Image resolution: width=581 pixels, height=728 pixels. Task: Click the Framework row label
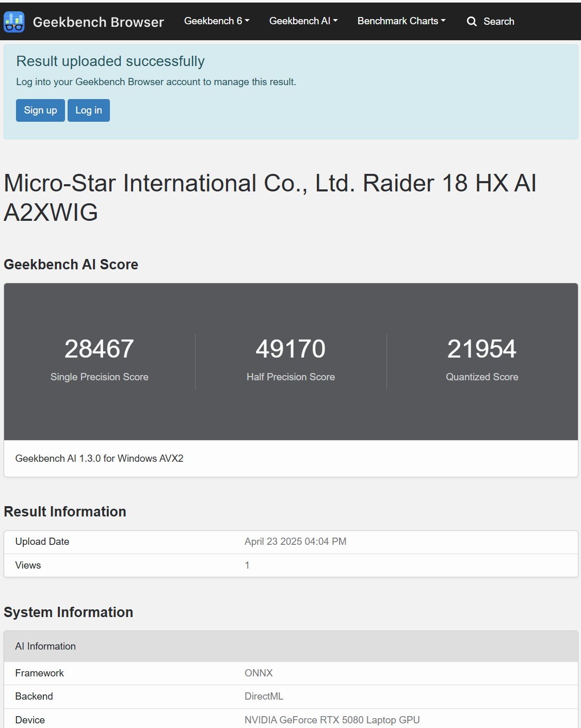coord(40,673)
